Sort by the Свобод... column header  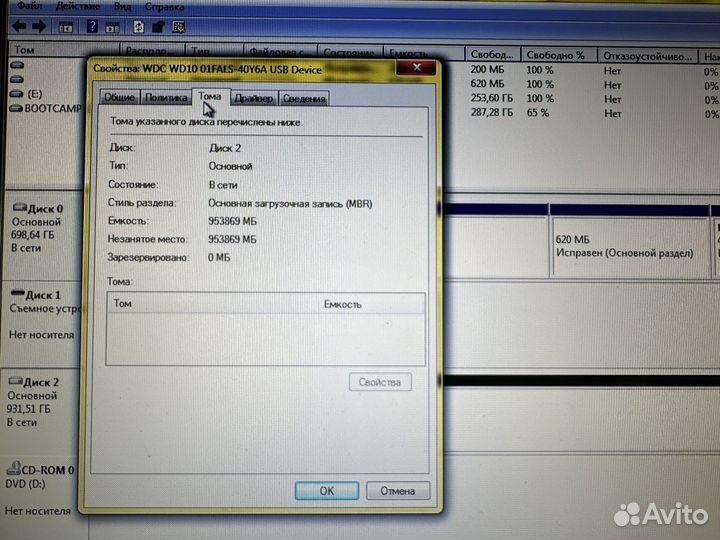point(492,54)
